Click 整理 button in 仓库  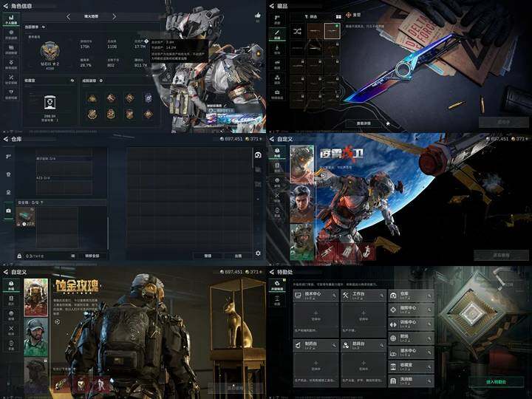pyautogui.click(x=208, y=256)
